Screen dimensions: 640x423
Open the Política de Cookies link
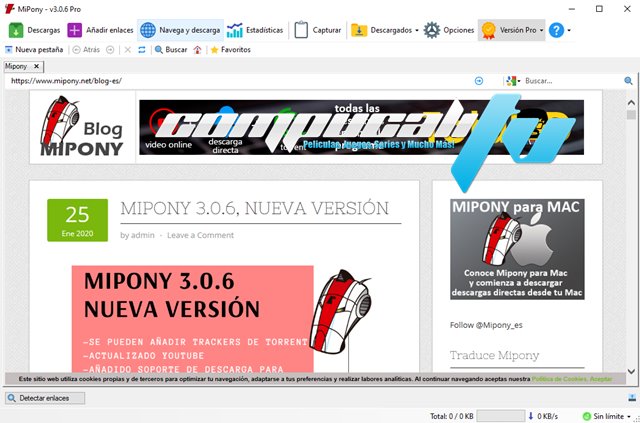point(560,379)
